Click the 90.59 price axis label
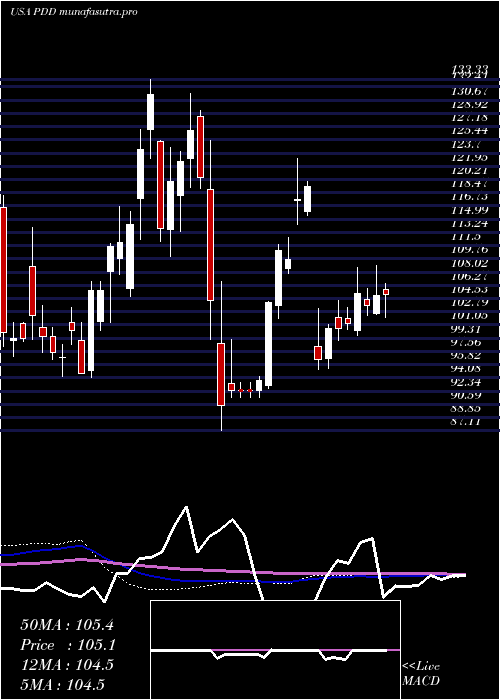Screen dimensions: 500x700 click(467, 395)
